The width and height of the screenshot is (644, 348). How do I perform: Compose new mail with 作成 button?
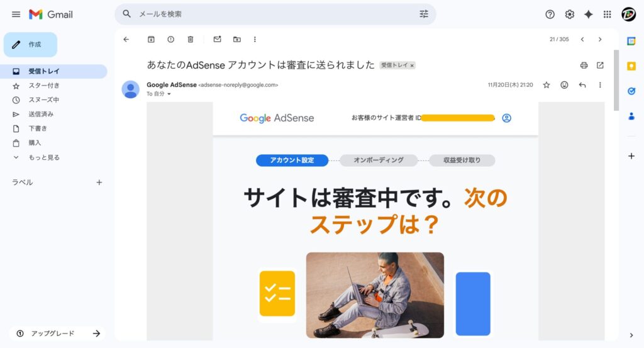[x=30, y=45]
